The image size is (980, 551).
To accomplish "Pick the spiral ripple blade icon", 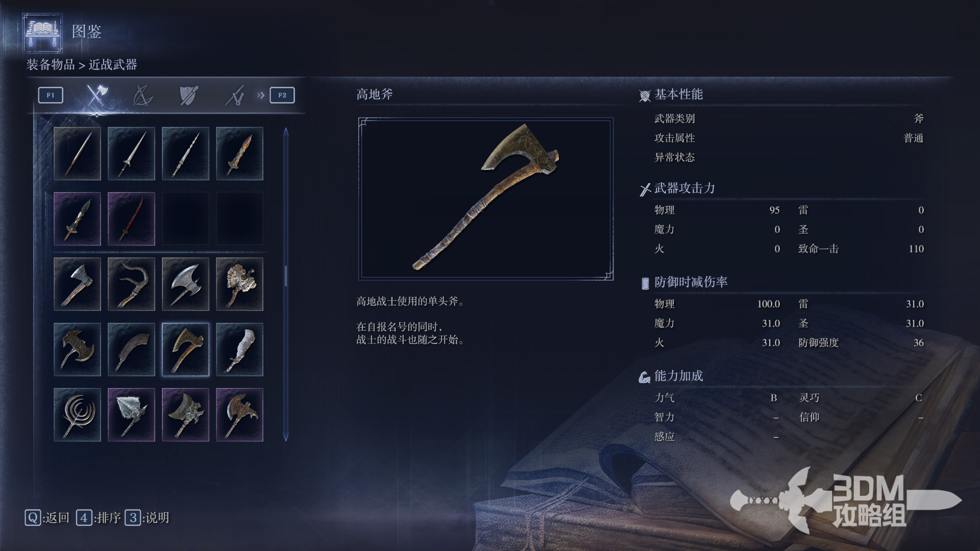I will (77, 415).
